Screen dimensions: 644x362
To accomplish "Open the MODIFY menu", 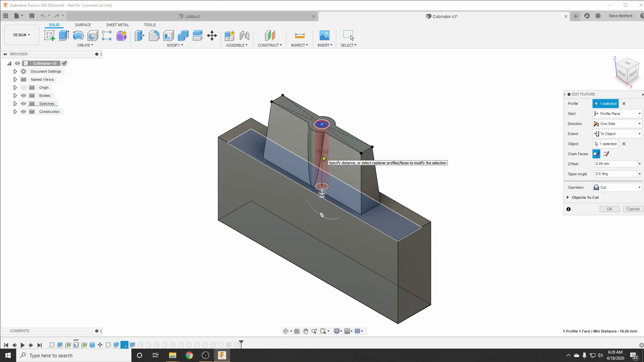I will click(x=175, y=45).
